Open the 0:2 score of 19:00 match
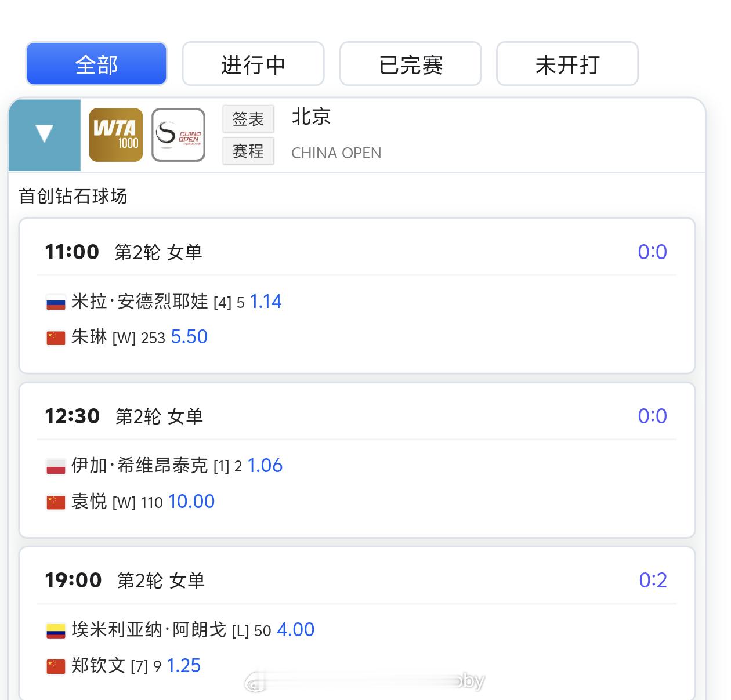 653,580
